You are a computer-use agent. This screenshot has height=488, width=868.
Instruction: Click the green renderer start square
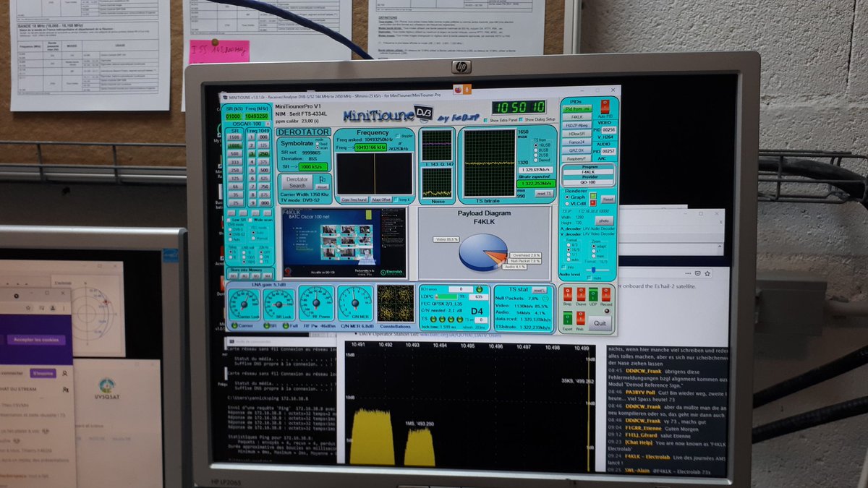[x=592, y=196]
